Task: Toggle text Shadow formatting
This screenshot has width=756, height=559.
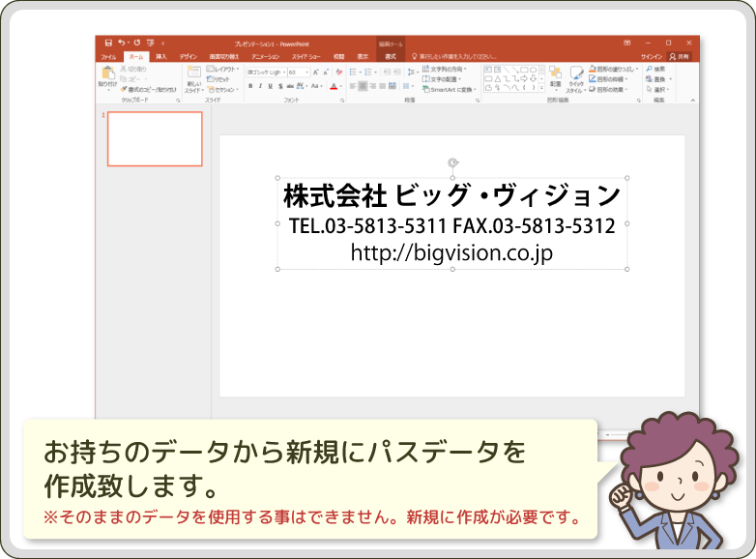Action: click(x=280, y=86)
